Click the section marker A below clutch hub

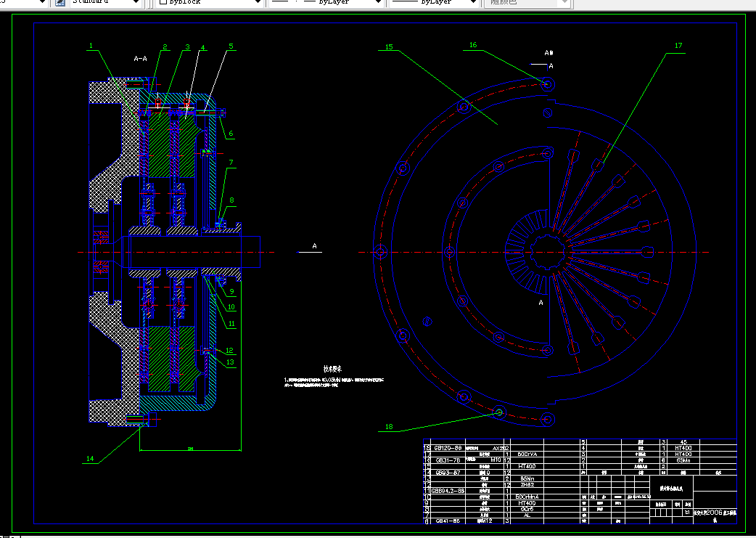(x=541, y=303)
